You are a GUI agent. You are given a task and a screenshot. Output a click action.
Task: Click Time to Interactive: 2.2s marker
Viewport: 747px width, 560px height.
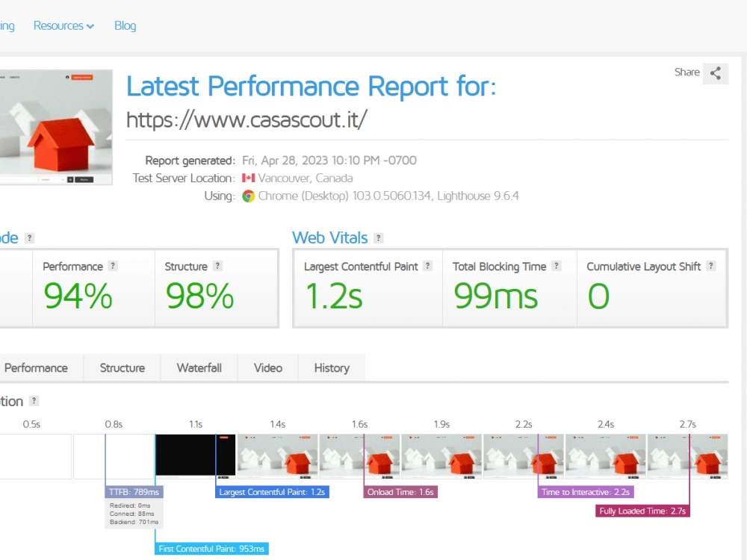click(586, 492)
